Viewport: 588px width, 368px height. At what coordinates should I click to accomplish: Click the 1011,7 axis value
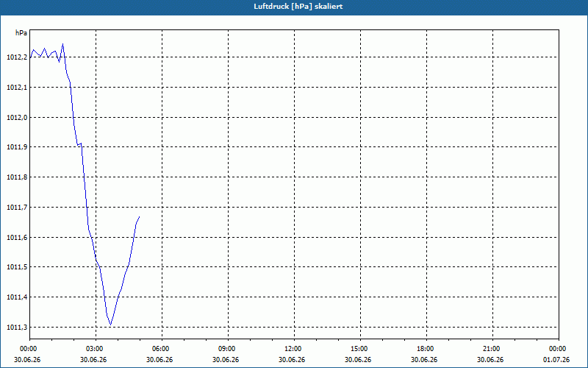pos(17,208)
